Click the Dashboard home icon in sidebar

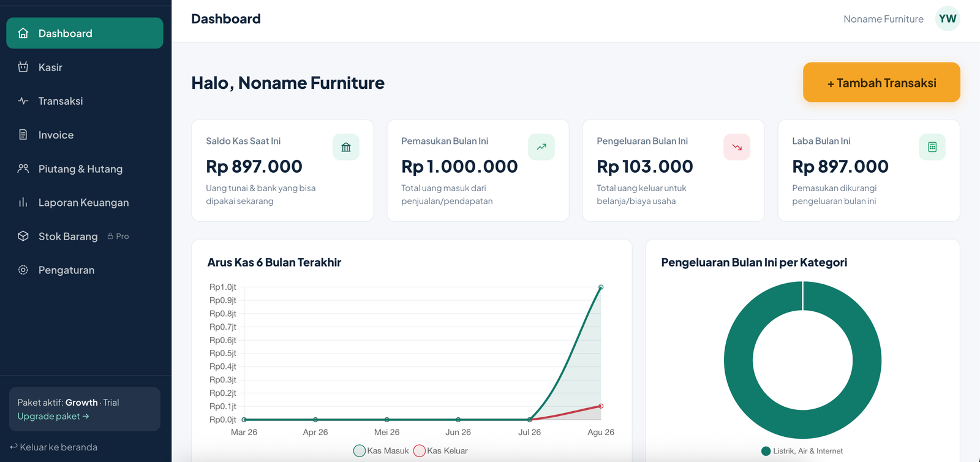pyautogui.click(x=23, y=33)
